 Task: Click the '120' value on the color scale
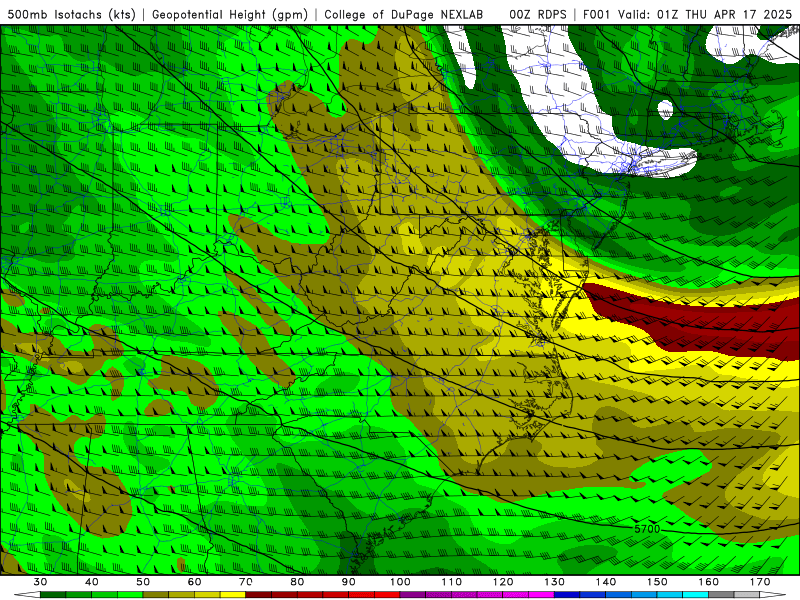click(503, 582)
